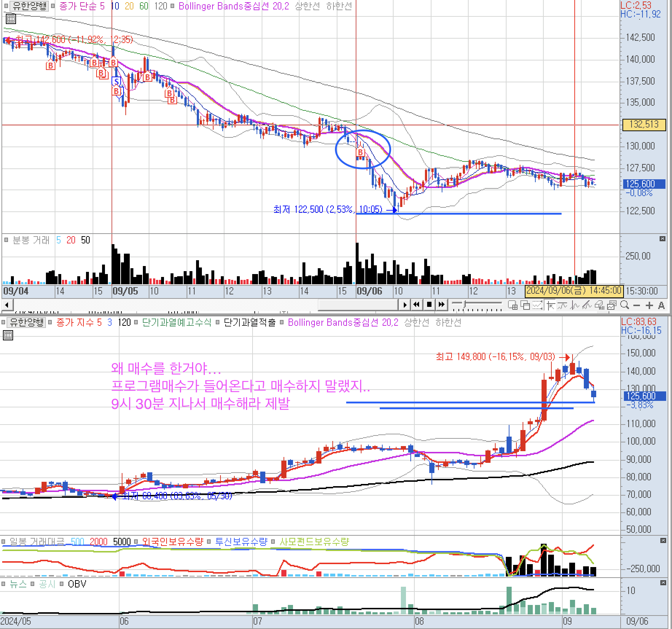Click the 09/04 date label on time axis
The height and width of the screenshot is (629, 672).
tap(16, 291)
